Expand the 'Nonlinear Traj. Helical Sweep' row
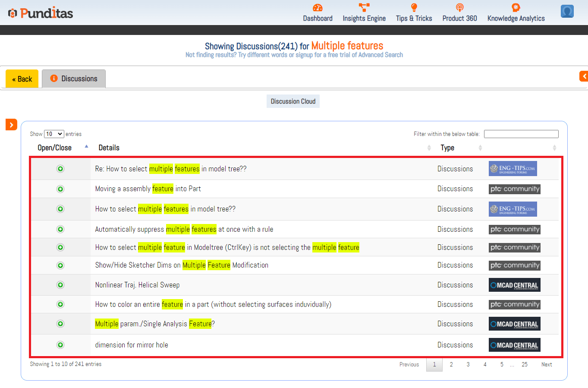Image resolution: width=588 pixels, height=388 pixels. click(60, 285)
